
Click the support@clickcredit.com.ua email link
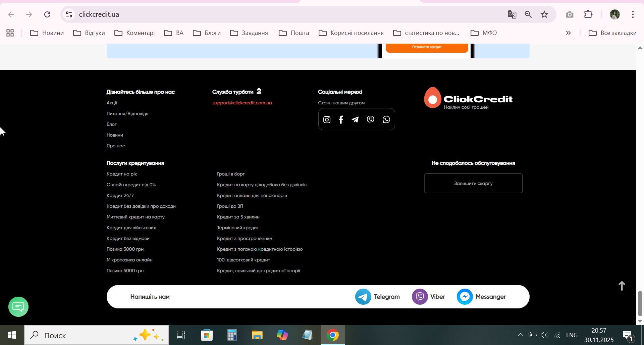pyautogui.click(x=242, y=103)
